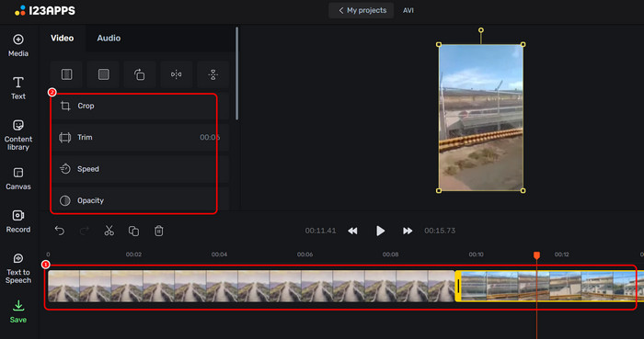Open the Content library
Image resolution: width=644 pixels, height=339 pixels.
pyautogui.click(x=18, y=135)
